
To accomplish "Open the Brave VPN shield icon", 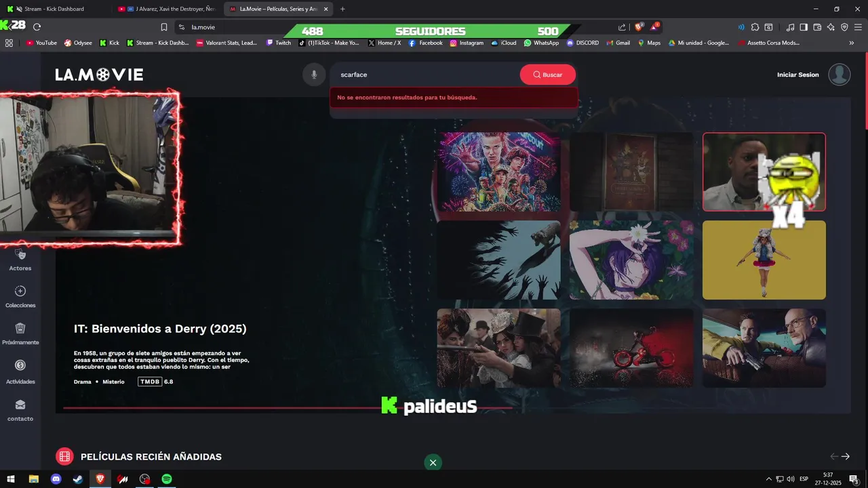I will tap(844, 27).
